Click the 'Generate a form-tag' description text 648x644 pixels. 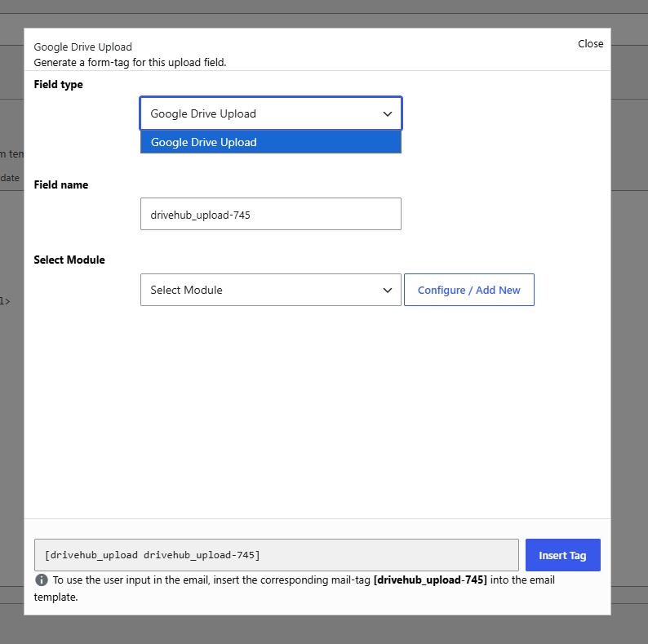click(x=131, y=62)
